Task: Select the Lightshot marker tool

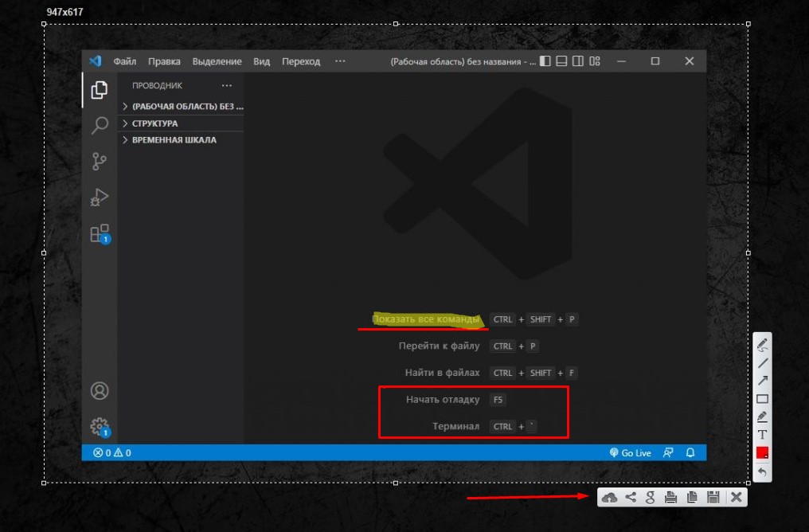Action: pos(762,417)
